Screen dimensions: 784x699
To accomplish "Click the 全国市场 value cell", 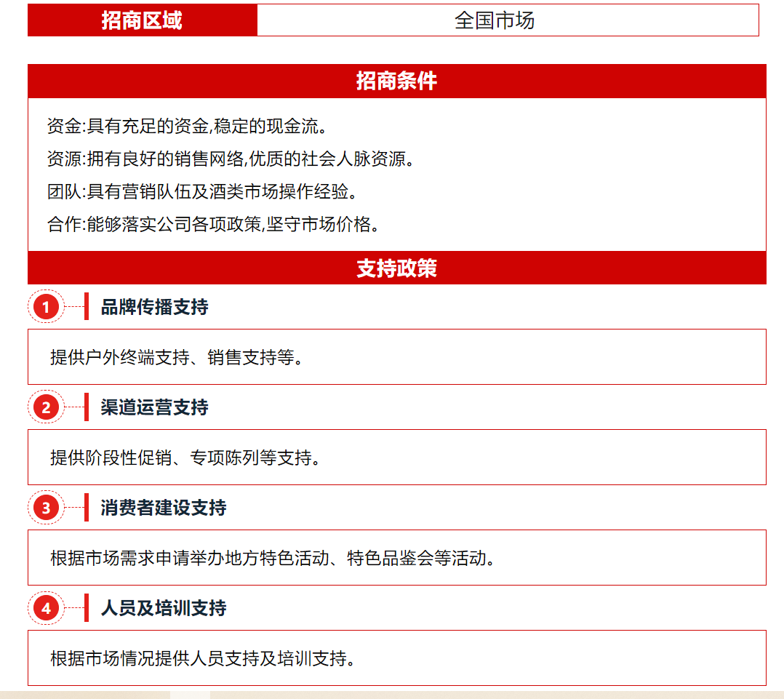I will 495,20.
